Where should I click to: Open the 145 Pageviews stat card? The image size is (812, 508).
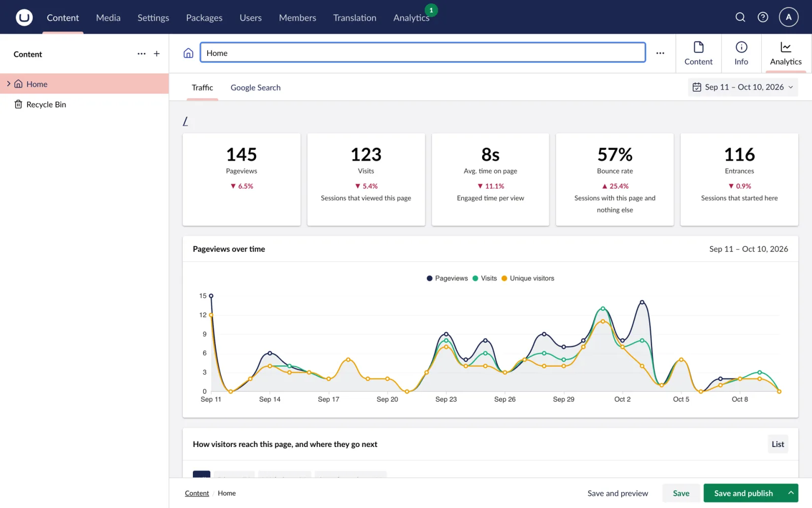pos(242,179)
